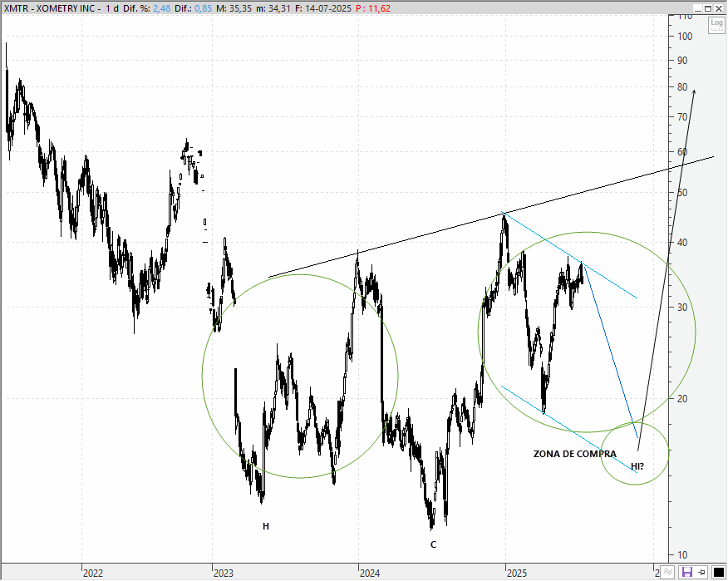Minimize the chart window
This screenshot has width=728, height=581.
[698, 8]
